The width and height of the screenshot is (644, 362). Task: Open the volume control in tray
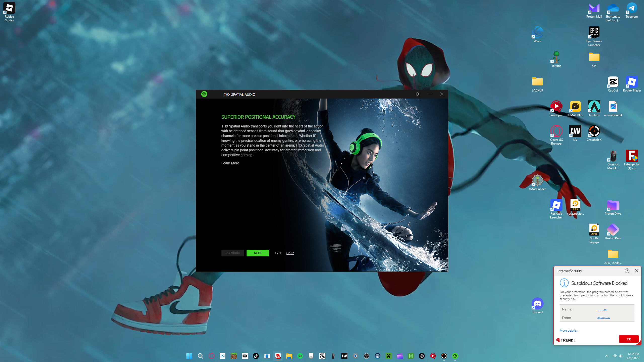coord(621,356)
